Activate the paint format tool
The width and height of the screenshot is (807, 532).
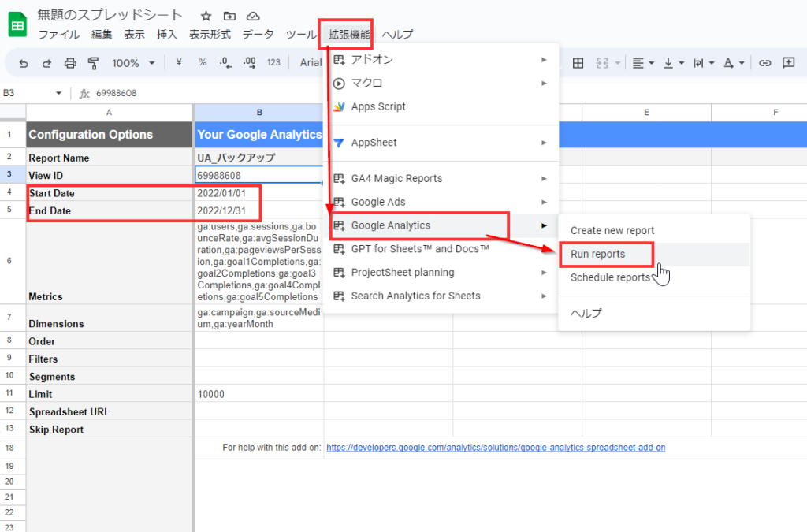tap(93, 63)
